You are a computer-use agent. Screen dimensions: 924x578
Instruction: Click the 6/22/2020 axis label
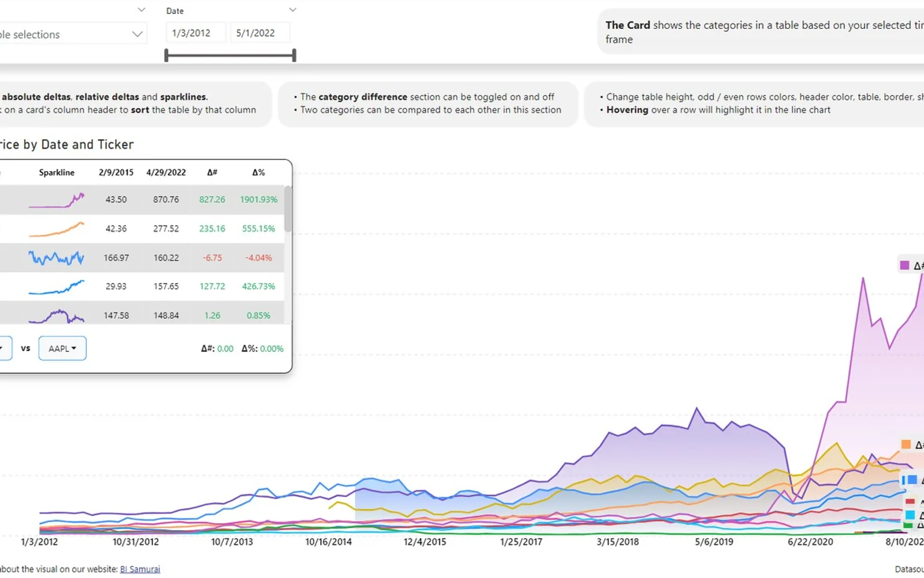coord(810,542)
